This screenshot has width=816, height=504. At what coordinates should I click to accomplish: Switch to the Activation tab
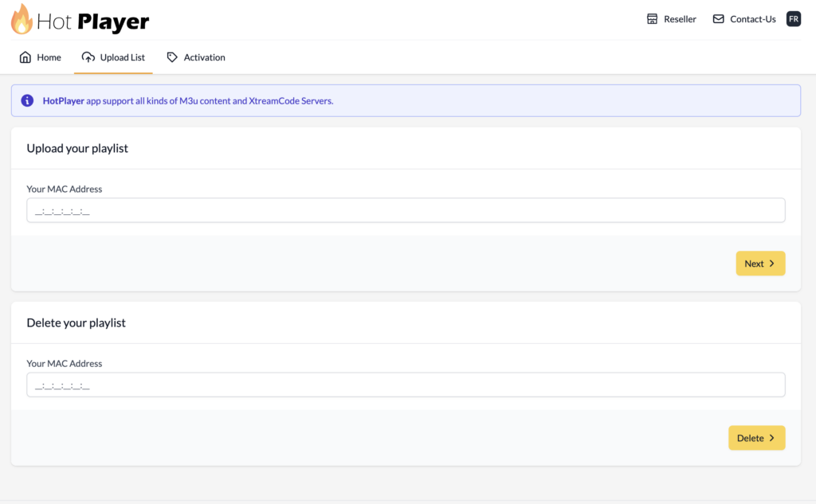pyautogui.click(x=204, y=57)
